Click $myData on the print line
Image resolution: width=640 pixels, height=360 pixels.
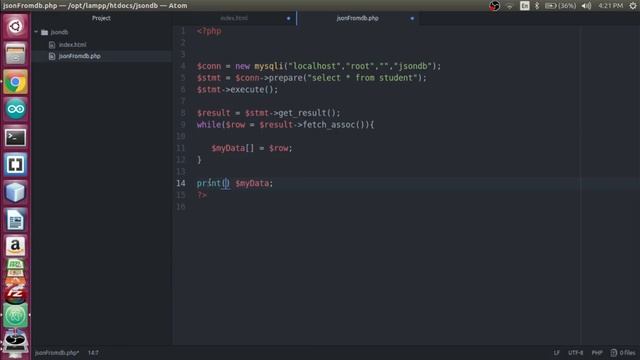tap(252, 183)
